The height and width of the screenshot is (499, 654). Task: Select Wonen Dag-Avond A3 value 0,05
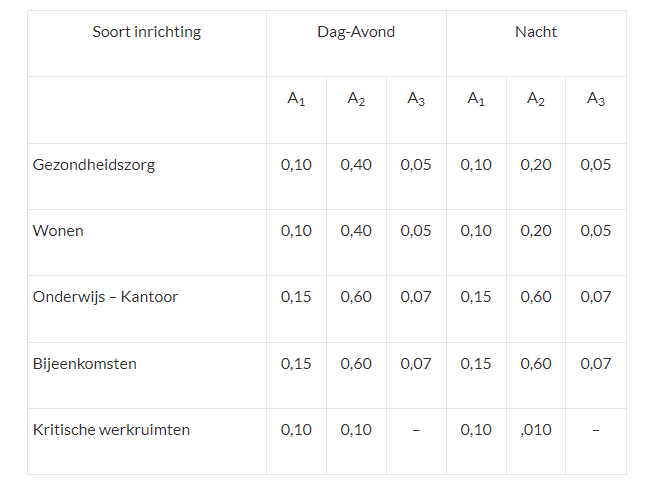pos(416,231)
